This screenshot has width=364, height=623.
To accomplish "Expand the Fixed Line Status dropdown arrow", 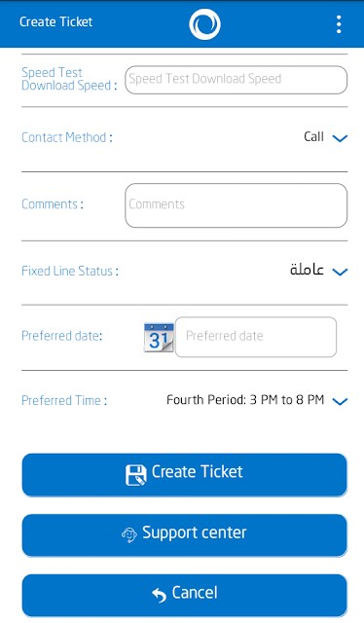I will coord(340,272).
